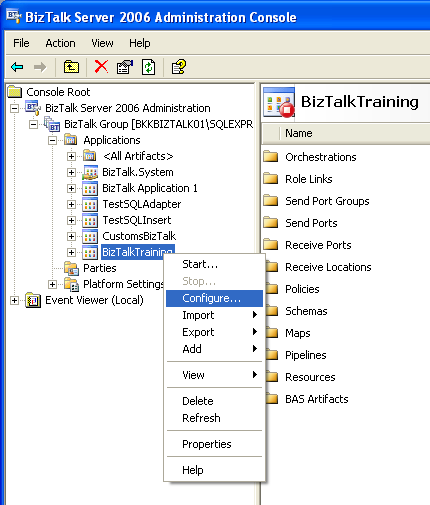Select the Receive Locations list entry

[x=328, y=267]
